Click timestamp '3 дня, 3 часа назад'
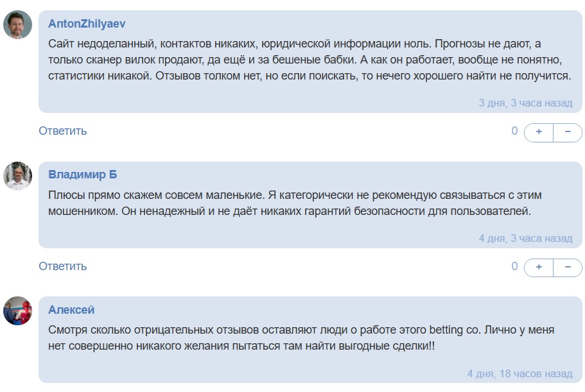Image resolution: width=585 pixels, height=392 pixels. pos(525,103)
